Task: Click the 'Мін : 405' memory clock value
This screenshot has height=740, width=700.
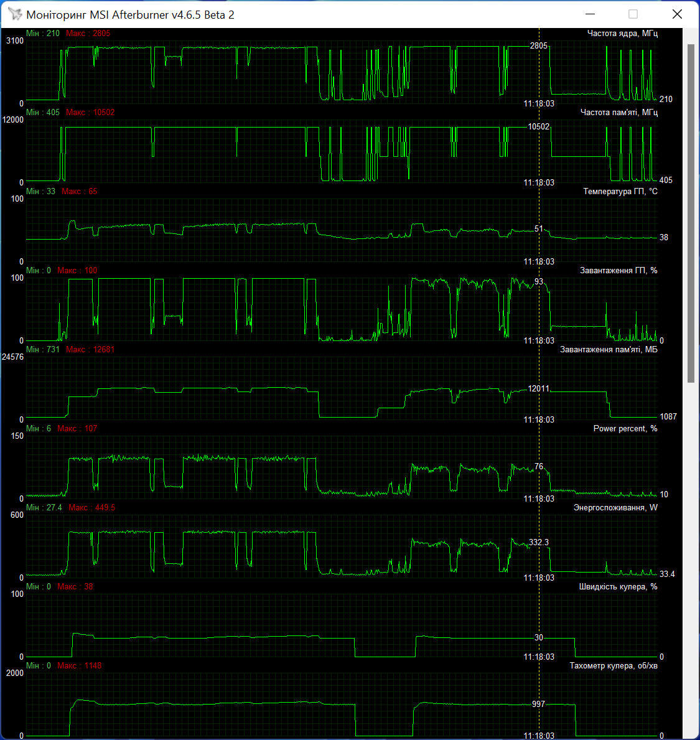Action: point(43,112)
